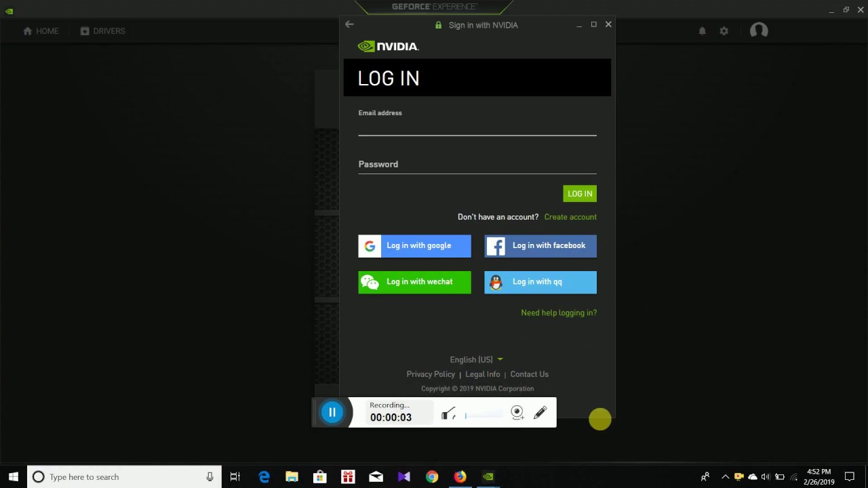Open the Need help logging in link
The image size is (868, 488).
559,313
